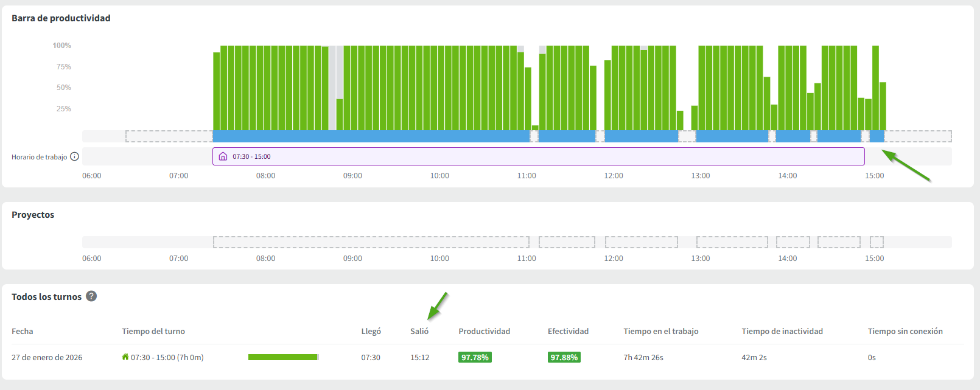Screen dimensions: 980x390
Task: Click the Productividad column header
Action: tap(484, 331)
